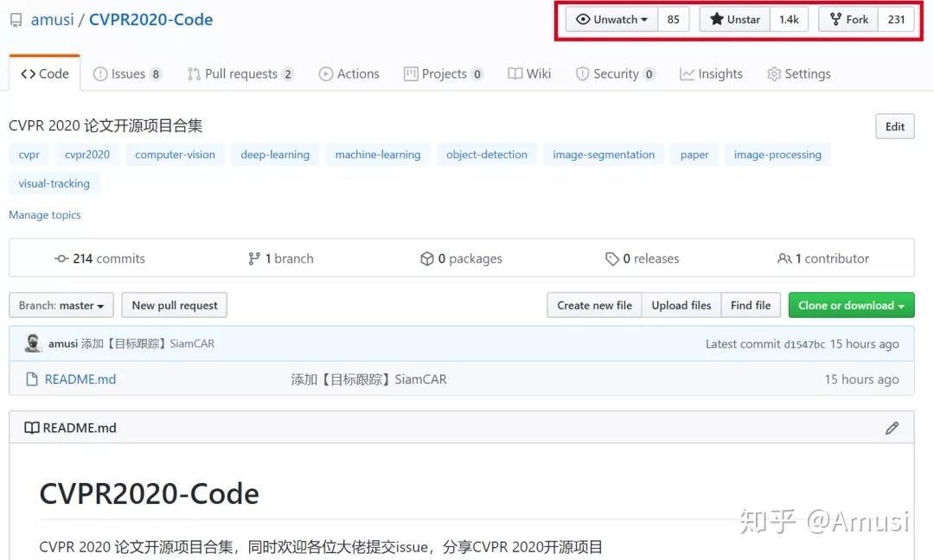Viewport: 934px width, 560px height.
Task: Click the package icon beside 0 packages
Action: click(x=428, y=258)
